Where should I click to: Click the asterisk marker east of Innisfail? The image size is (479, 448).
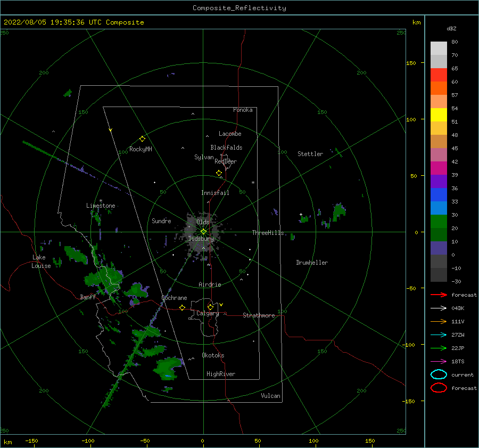click(x=253, y=183)
